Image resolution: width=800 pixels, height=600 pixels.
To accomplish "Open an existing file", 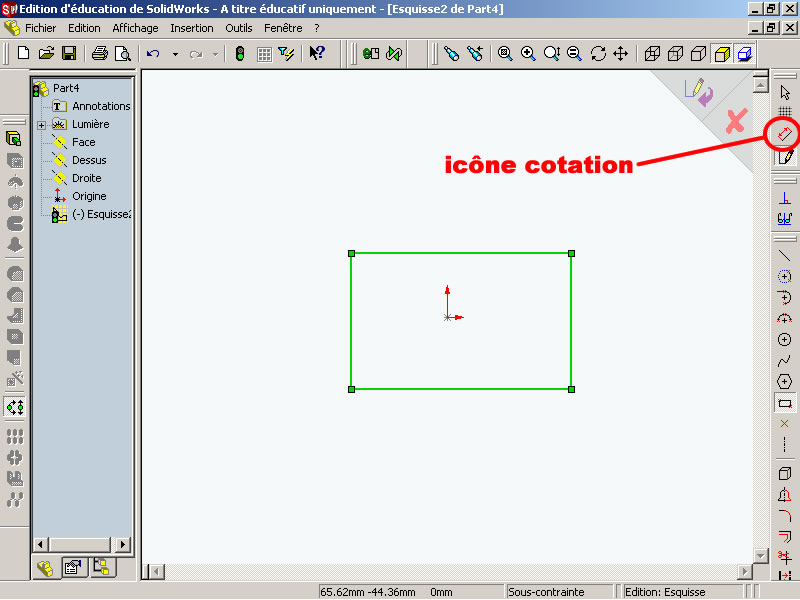I will point(46,53).
